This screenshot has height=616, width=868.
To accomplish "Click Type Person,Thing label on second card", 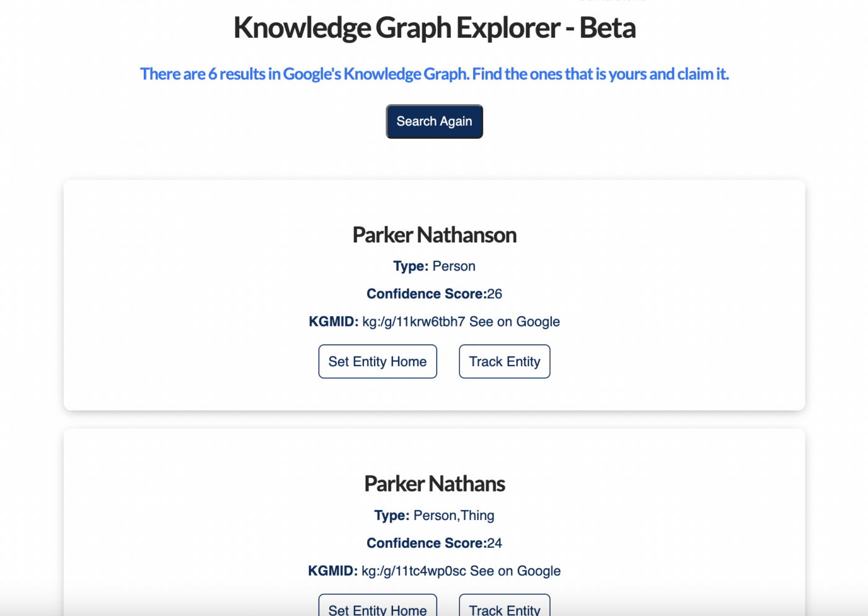I will [x=434, y=515].
